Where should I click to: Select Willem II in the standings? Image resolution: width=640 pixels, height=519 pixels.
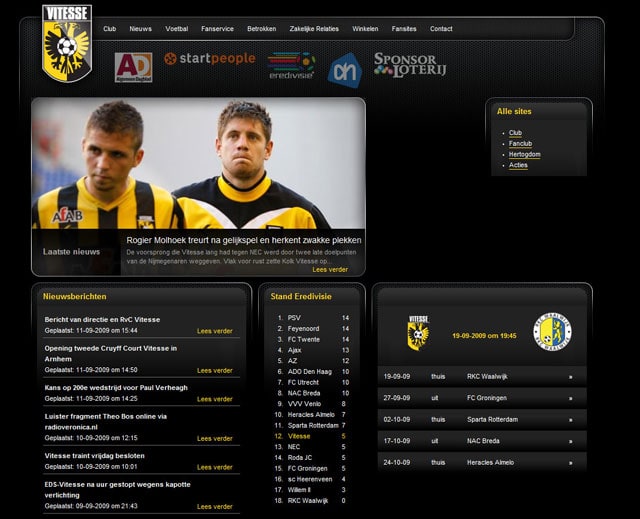(312, 490)
